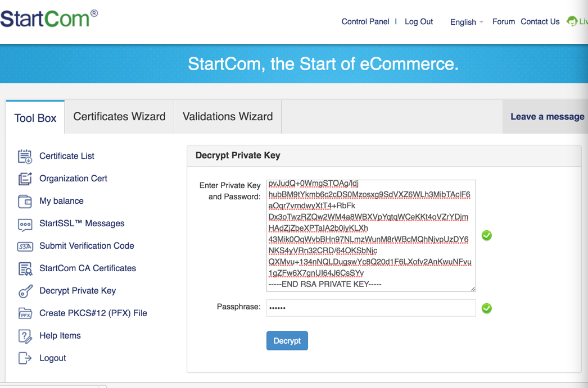Click the live chat headset icon

tap(572, 21)
